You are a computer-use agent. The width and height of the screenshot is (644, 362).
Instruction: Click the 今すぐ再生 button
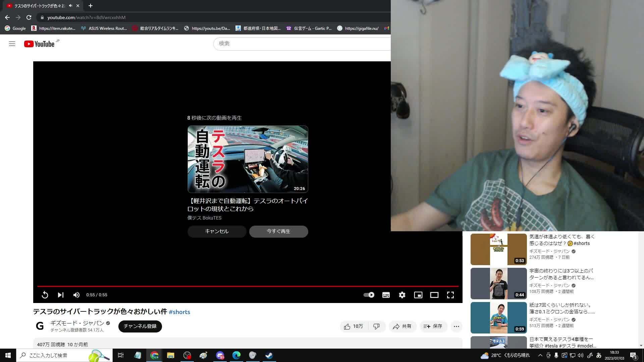(278, 232)
